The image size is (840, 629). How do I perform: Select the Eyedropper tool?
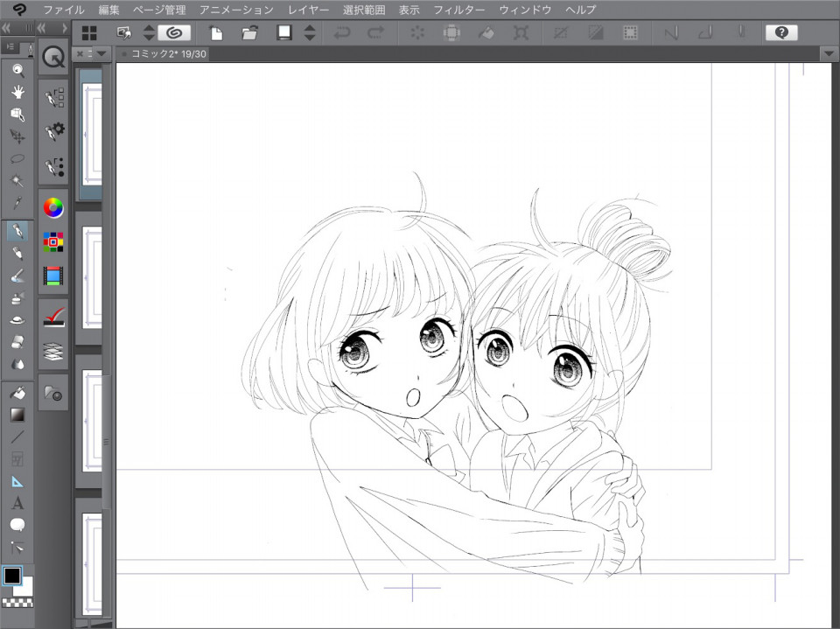17,203
